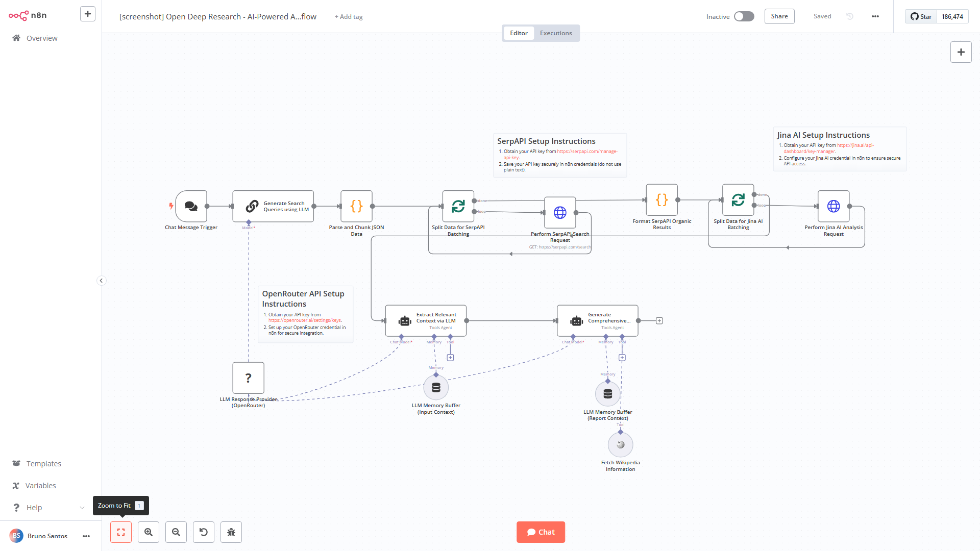Open the add node panel button

point(961,52)
